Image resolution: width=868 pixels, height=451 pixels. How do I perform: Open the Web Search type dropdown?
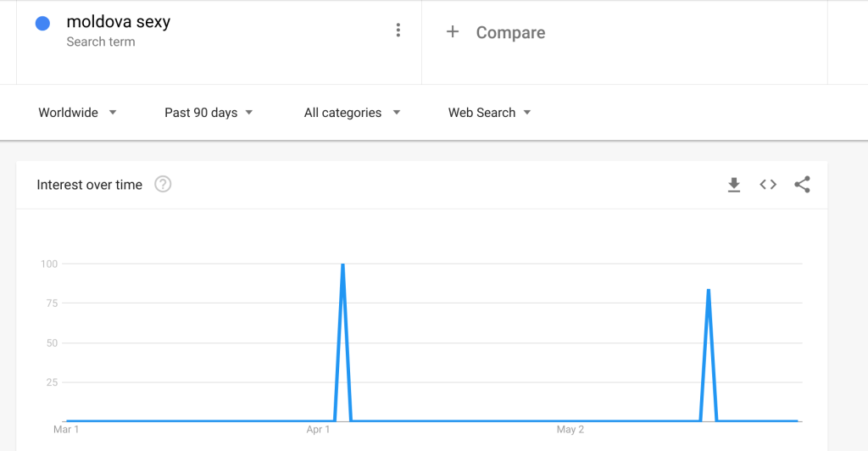coord(489,113)
